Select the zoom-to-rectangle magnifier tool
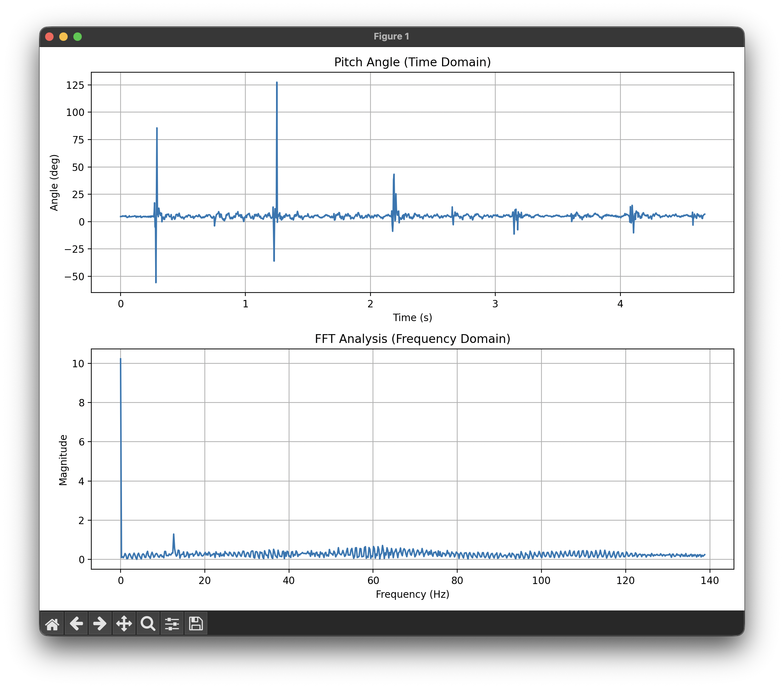Viewport: 784px width, 688px height. click(x=148, y=623)
